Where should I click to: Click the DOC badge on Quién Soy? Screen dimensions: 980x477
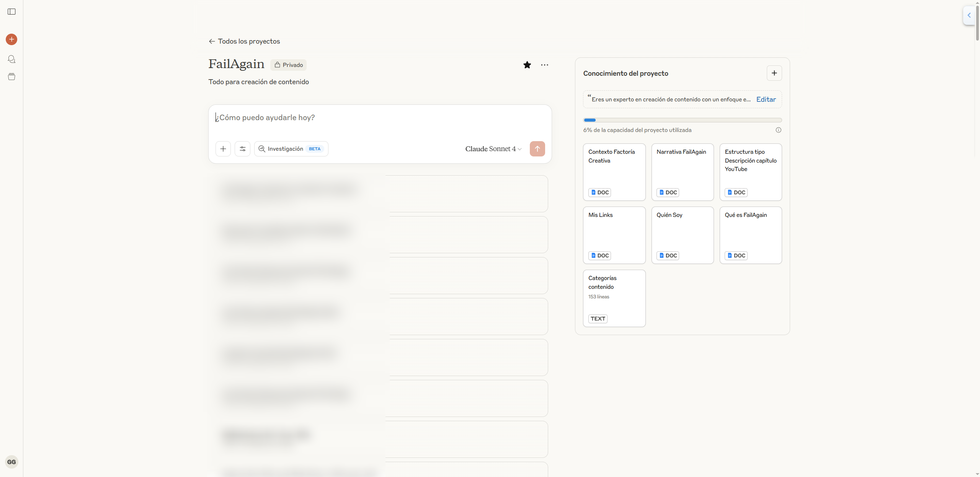pyautogui.click(x=668, y=256)
